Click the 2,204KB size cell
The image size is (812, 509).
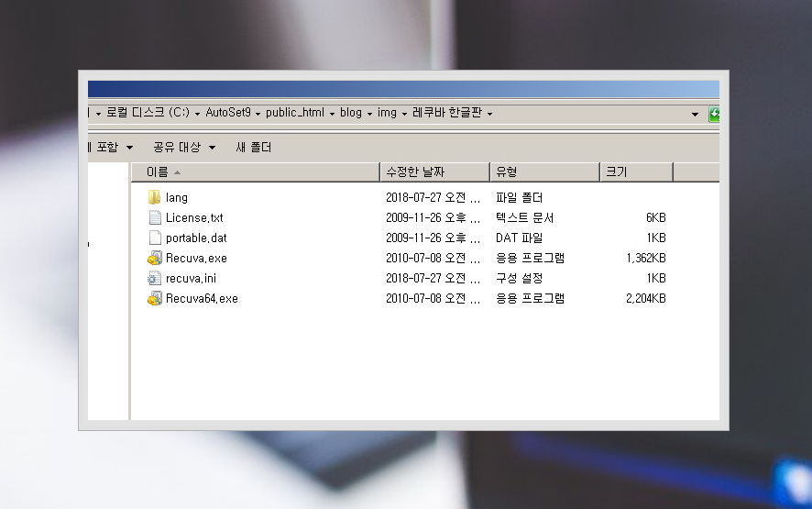(646, 299)
